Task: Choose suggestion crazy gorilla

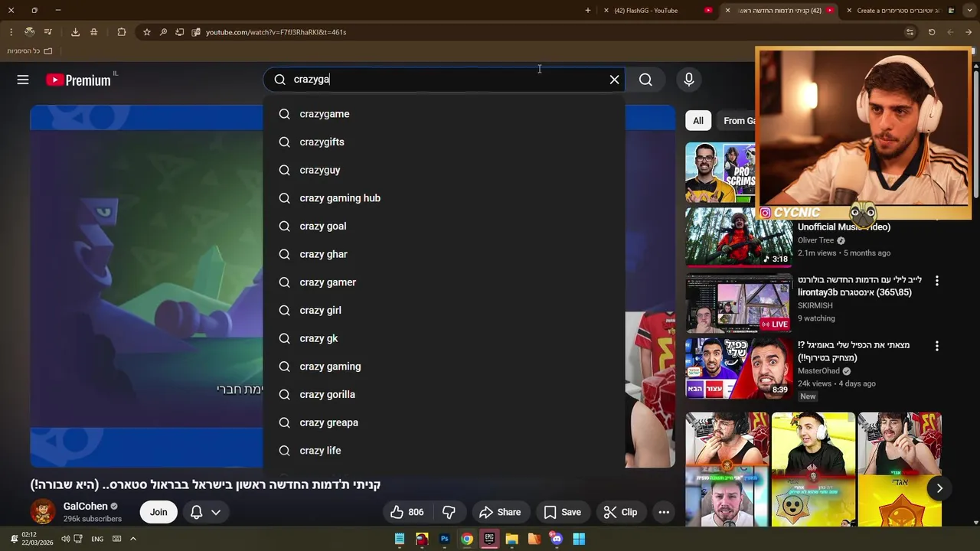Action: coord(444,395)
